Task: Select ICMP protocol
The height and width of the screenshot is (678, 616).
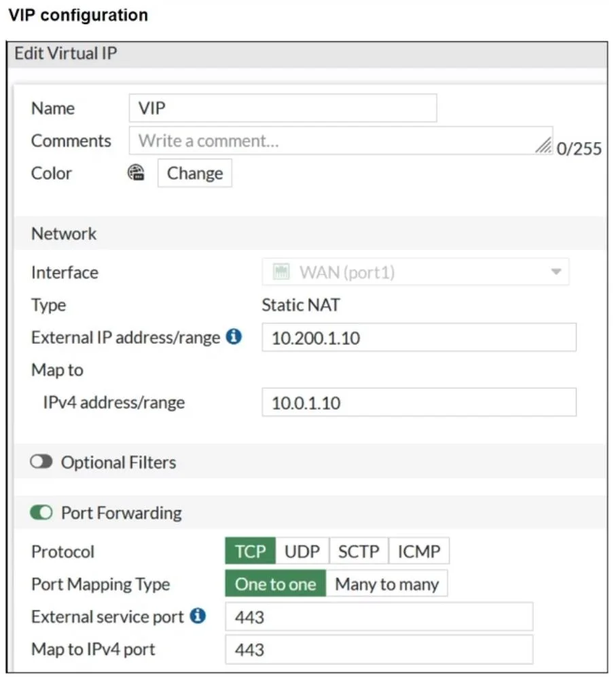Action: [x=419, y=551]
